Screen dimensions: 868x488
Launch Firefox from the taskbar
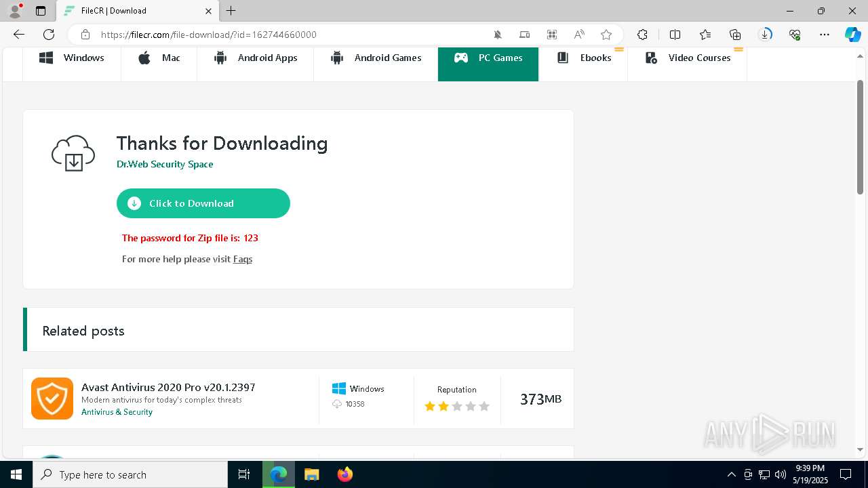(344, 474)
